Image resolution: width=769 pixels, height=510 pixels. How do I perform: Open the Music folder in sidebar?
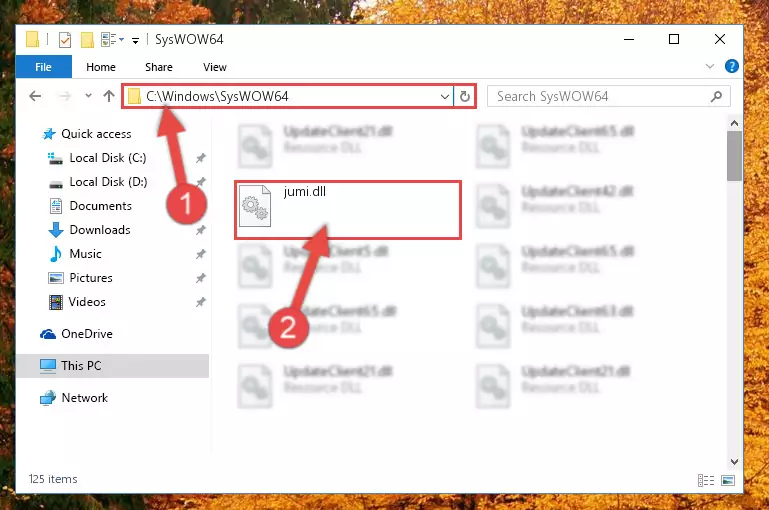[86, 254]
